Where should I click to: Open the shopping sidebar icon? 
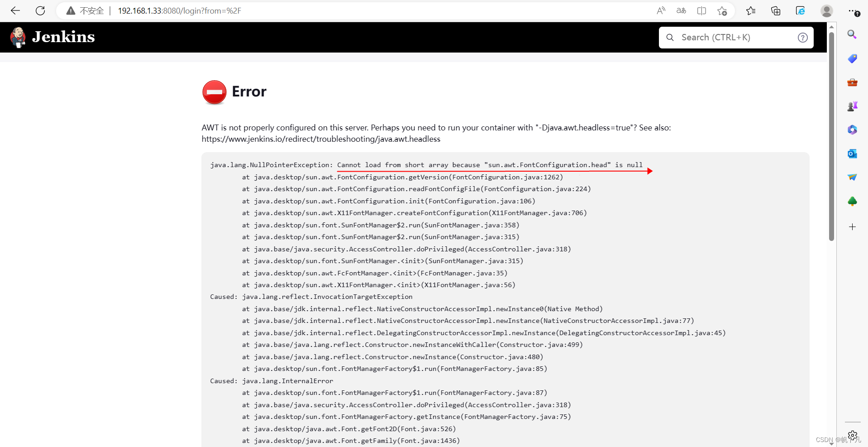tap(853, 58)
